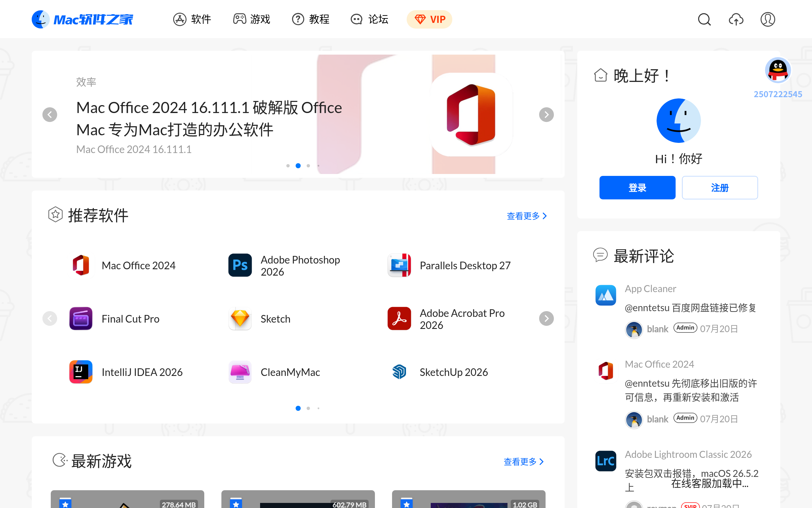The height and width of the screenshot is (508, 812).
Task: Open the 1.02 GB game thumbnail
Action: (x=469, y=499)
